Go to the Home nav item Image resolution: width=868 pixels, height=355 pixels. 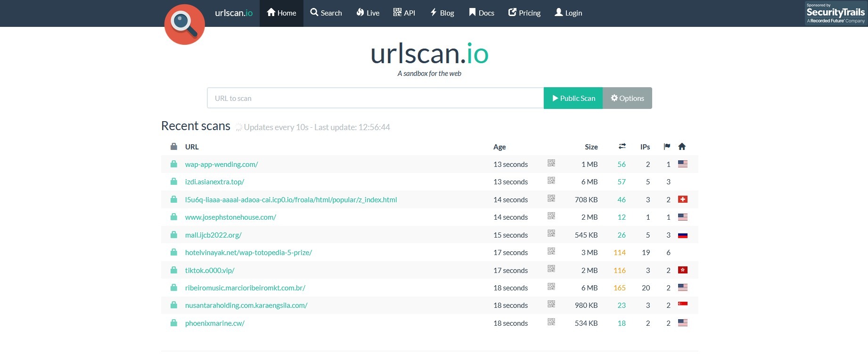(x=281, y=13)
